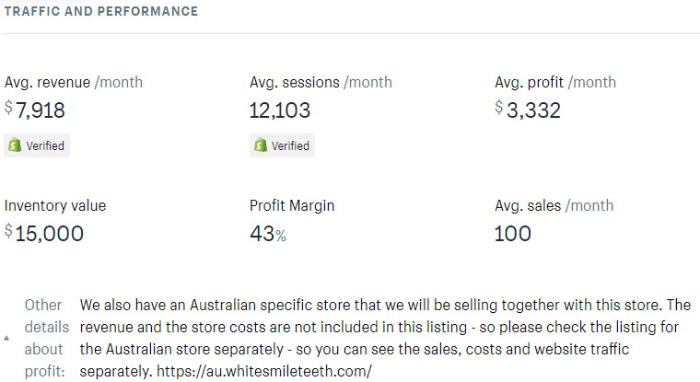Collapse the Other details about profit triangle
The width and height of the screenshot is (700, 382).
point(7,338)
